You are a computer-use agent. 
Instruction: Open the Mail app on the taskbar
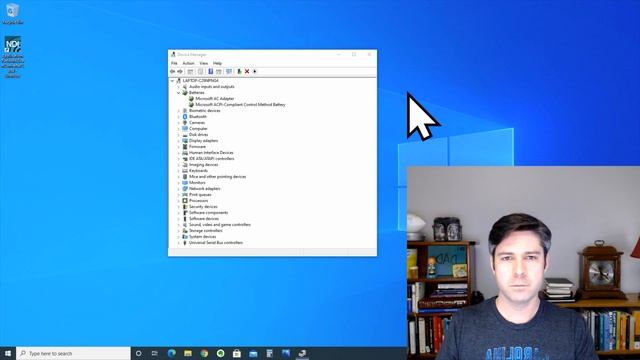coord(253,353)
